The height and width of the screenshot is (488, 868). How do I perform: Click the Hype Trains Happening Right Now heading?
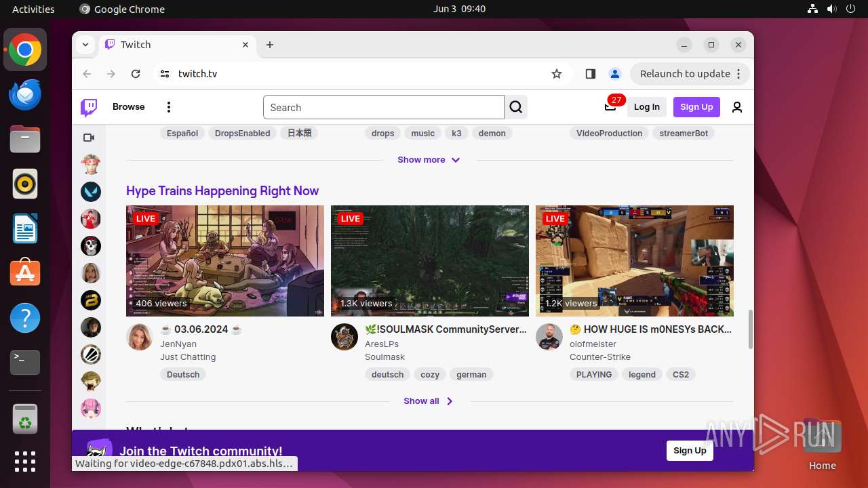point(222,190)
